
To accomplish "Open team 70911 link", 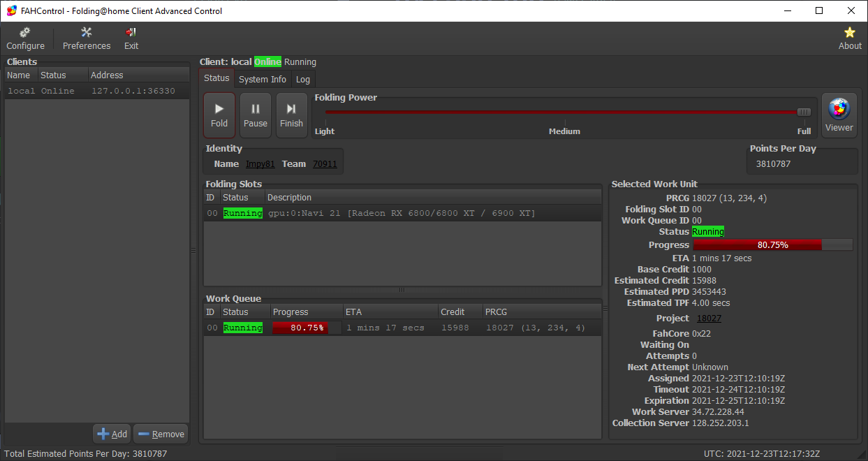I will [325, 164].
